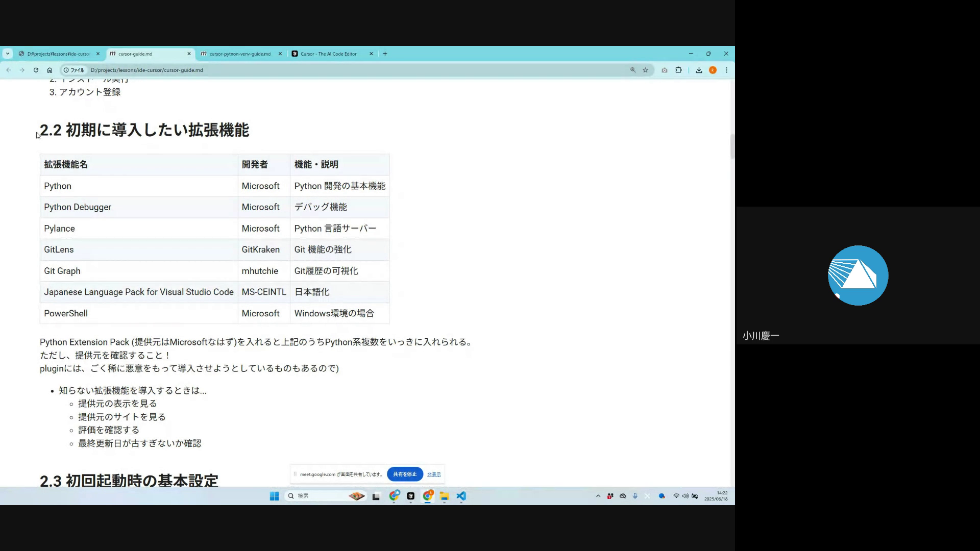The image size is (980, 551).
Task: Open Chrome three-dot menu
Action: (726, 70)
